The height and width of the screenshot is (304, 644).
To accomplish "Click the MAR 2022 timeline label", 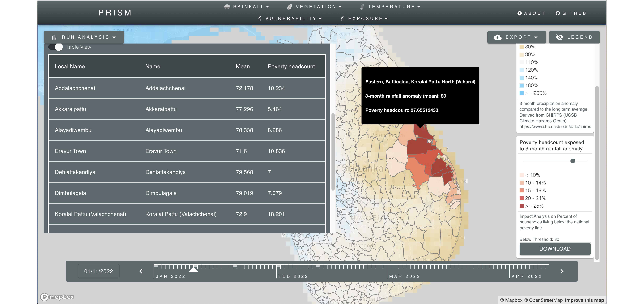I will (405, 276).
